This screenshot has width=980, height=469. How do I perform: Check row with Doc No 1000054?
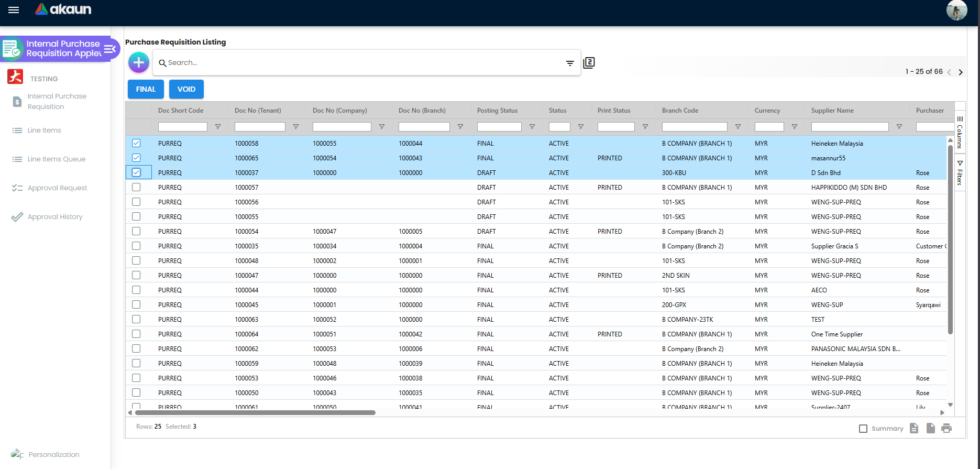(136, 231)
